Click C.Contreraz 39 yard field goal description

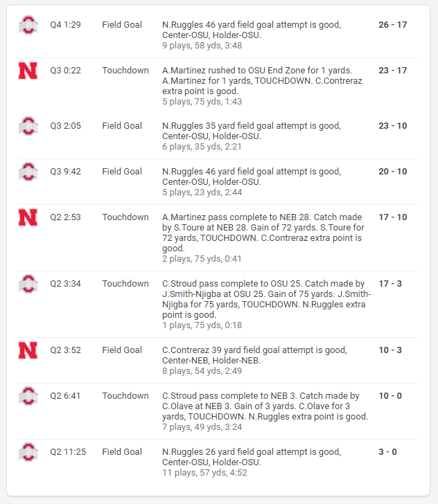coord(254,355)
